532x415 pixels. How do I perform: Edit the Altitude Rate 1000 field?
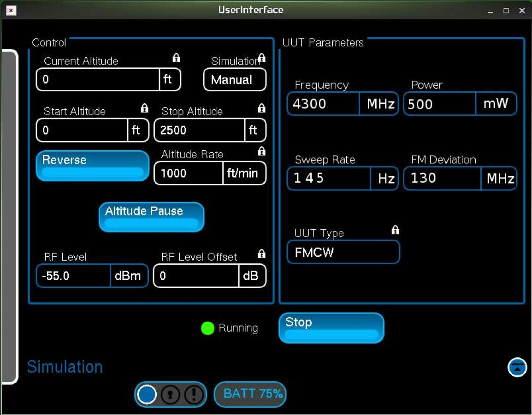[x=189, y=173]
